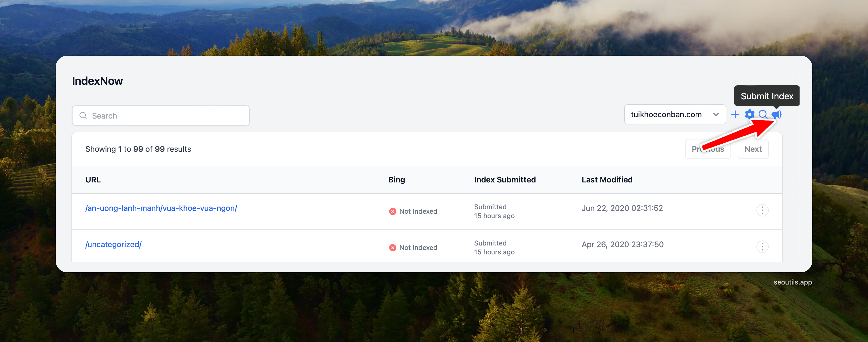
Task: Click red Not Indexed icon in first row
Action: [x=392, y=211]
